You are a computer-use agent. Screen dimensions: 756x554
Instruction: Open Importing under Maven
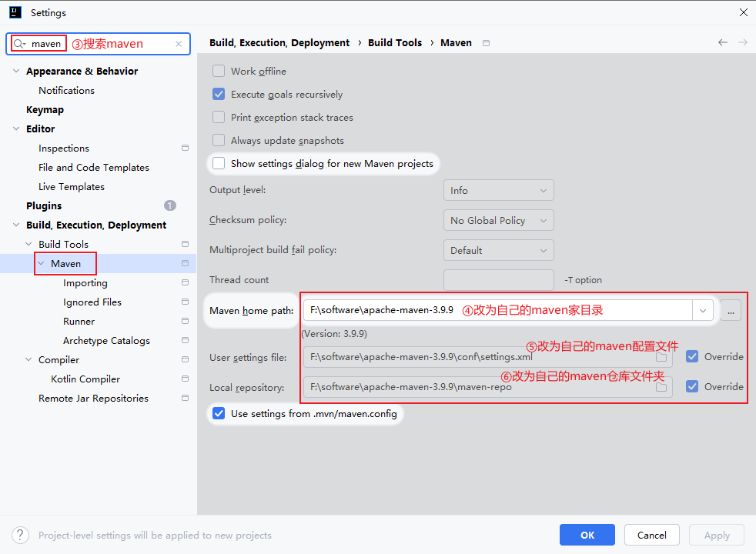coord(85,283)
